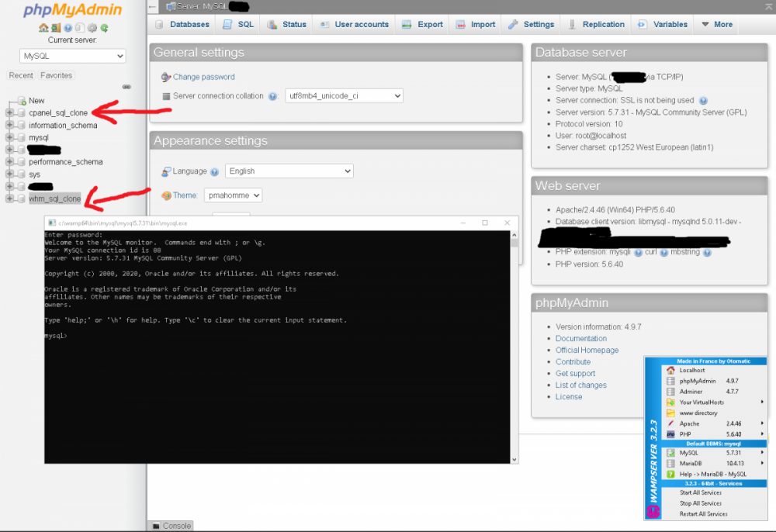This screenshot has width=776, height=532.
Task: Click the green reload navigation icon
Action: (x=104, y=28)
